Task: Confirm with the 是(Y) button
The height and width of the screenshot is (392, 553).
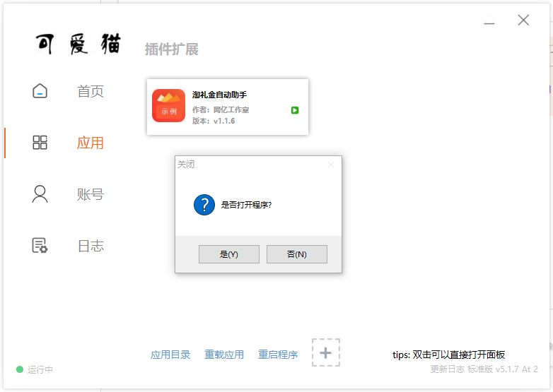Action: tap(229, 254)
